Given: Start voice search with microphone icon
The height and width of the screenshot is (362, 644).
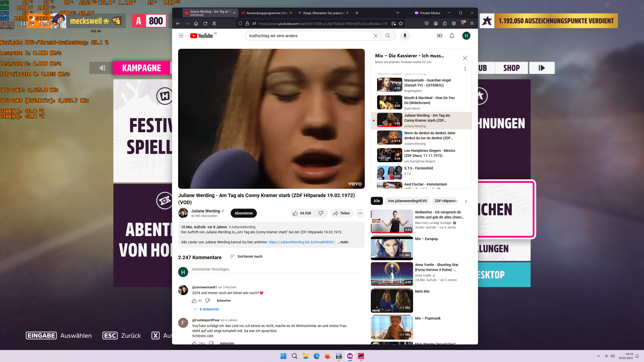Looking at the screenshot, I should pos(405,36).
